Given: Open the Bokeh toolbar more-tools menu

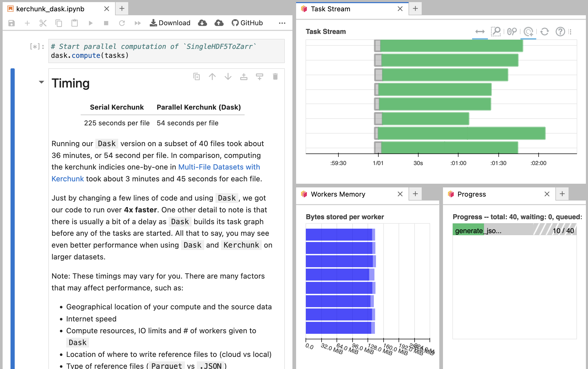Looking at the screenshot, I should click(x=570, y=32).
